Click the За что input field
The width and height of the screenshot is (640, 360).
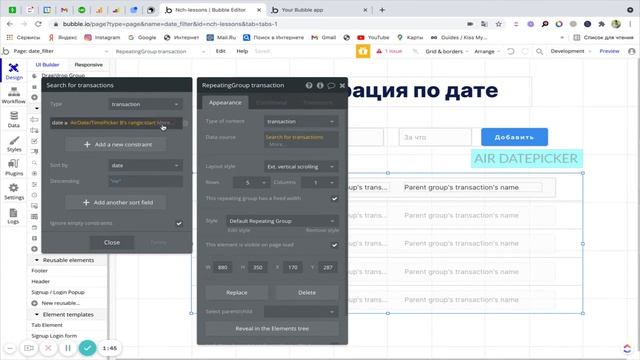[435, 137]
